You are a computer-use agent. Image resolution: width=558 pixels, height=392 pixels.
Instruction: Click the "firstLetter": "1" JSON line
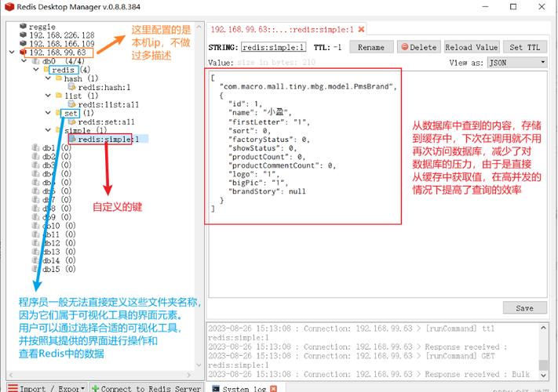click(269, 122)
